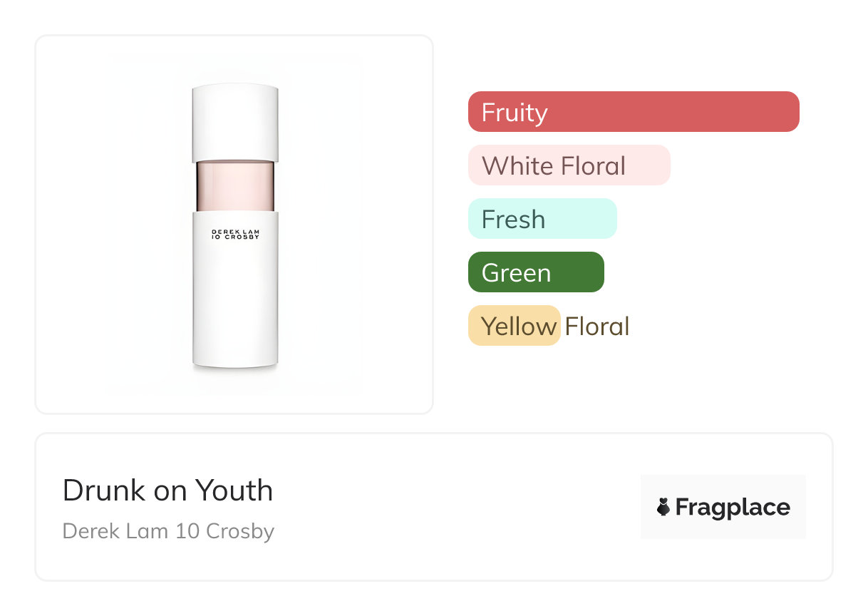
Task: Click the Fruity label text
Action: point(515,113)
